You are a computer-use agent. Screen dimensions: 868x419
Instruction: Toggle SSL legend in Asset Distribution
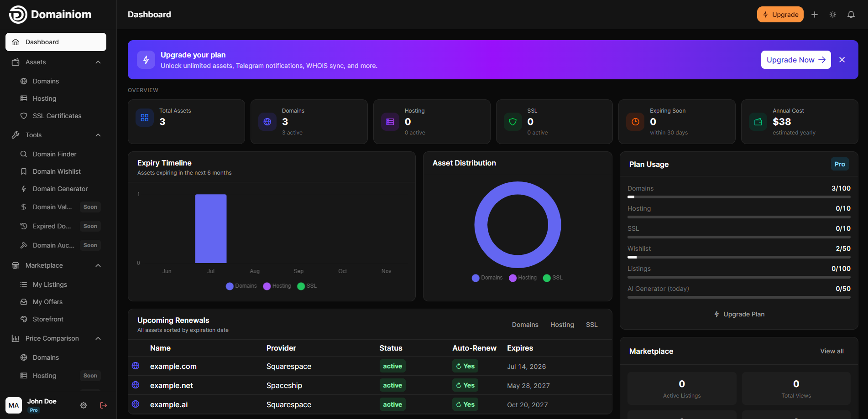click(x=553, y=278)
